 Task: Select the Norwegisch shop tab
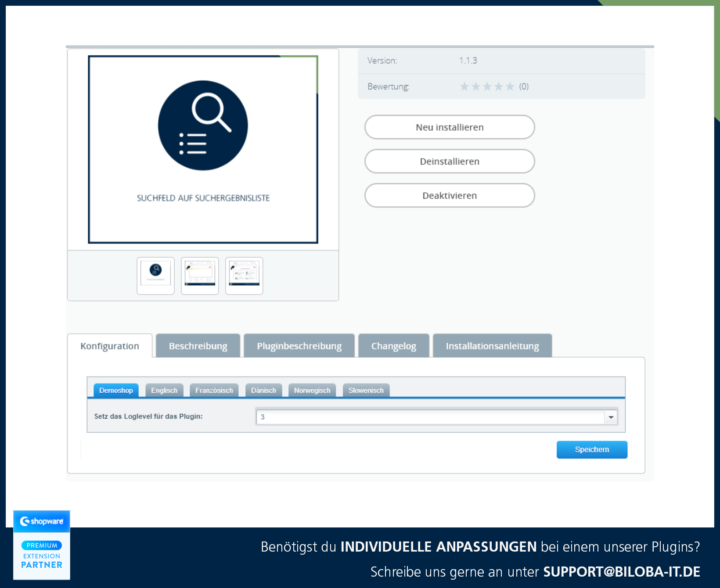tap(312, 391)
